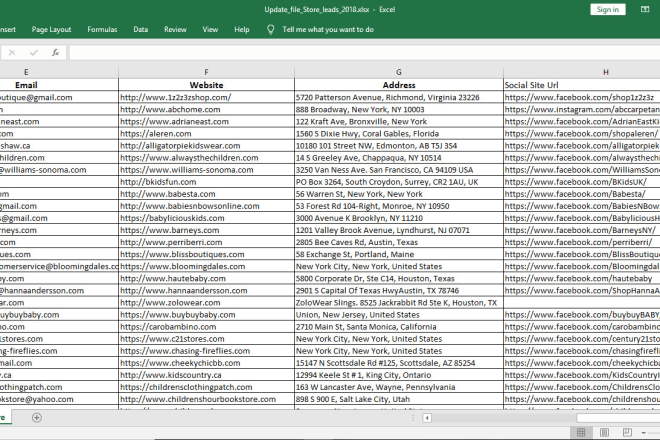
Task: Click the https://www.instagram.com/abccarpetan cell
Action: 582,109
